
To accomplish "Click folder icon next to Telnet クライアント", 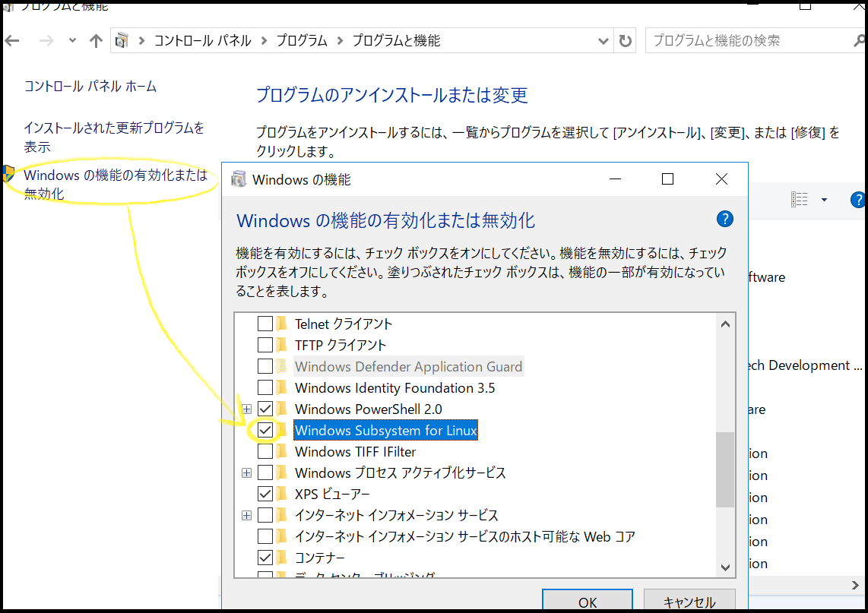I will pos(282,324).
